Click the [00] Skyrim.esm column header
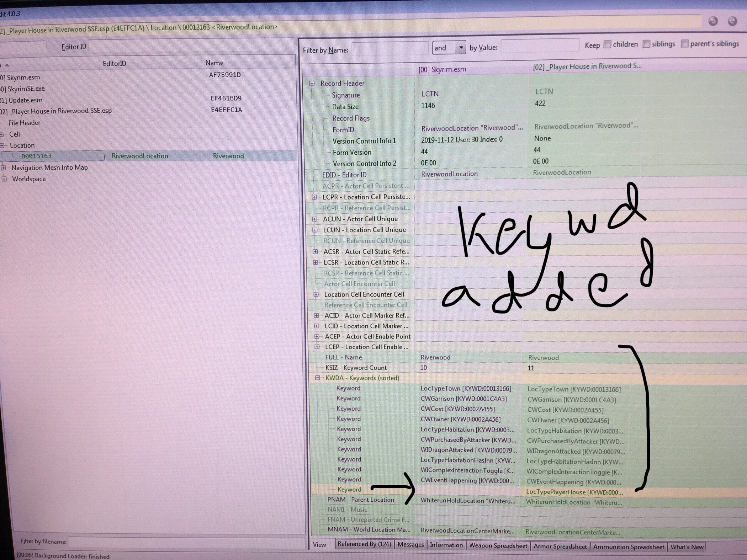Viewport: 747px width, 560px height. pos(442,69)
